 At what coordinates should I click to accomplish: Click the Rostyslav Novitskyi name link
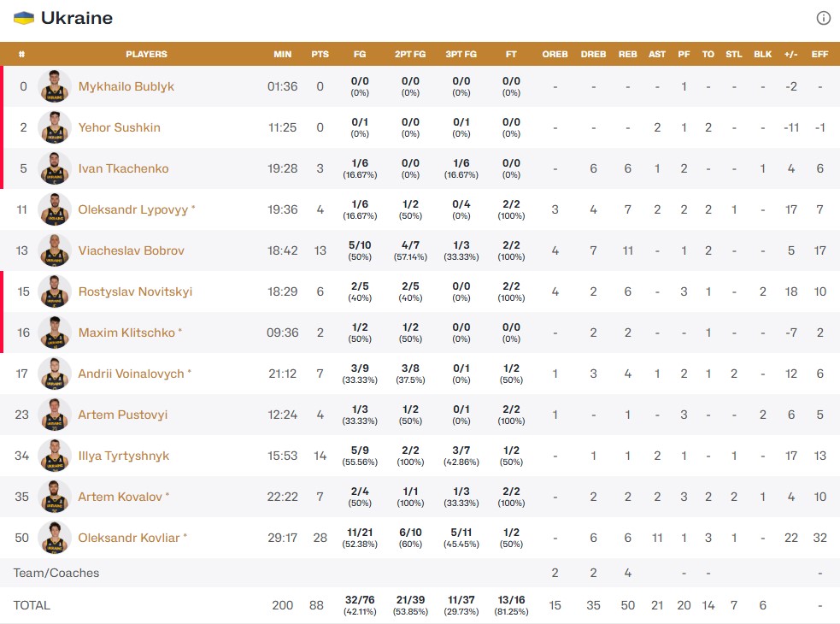pyautogui.click(x=135, y=291)
